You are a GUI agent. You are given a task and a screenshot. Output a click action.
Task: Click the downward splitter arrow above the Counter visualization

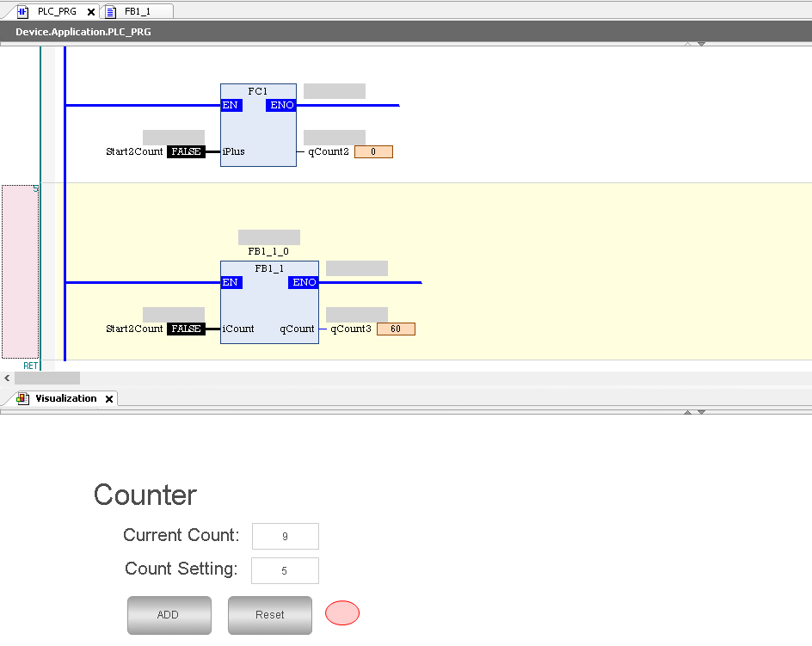pos(701,413)
